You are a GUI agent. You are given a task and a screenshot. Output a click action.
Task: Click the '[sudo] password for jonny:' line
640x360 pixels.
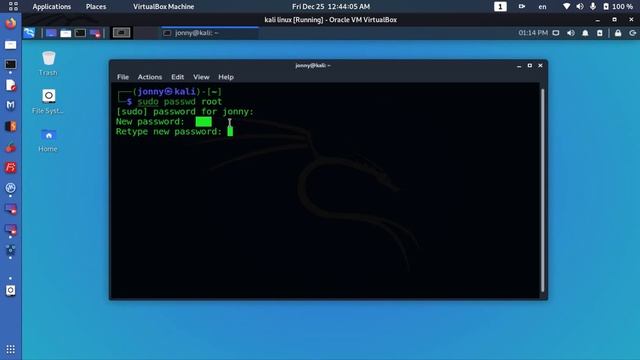[x=185, y=111]
